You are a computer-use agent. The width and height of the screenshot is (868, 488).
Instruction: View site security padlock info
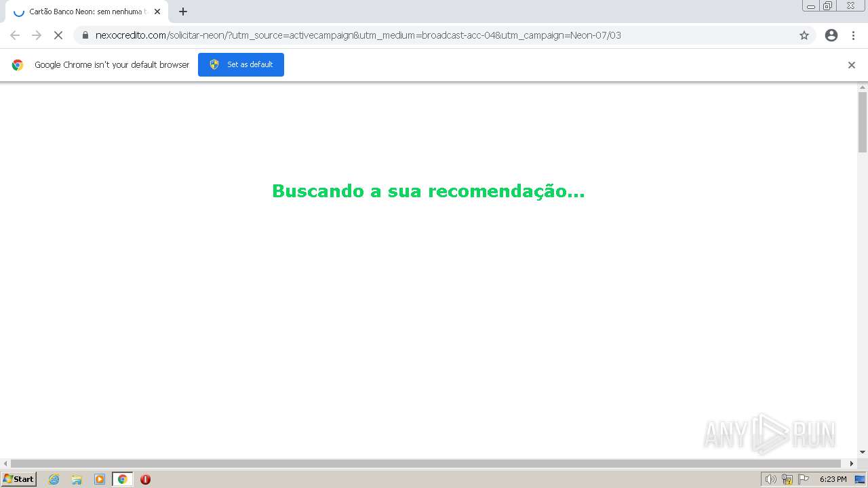tap(85, 35)
